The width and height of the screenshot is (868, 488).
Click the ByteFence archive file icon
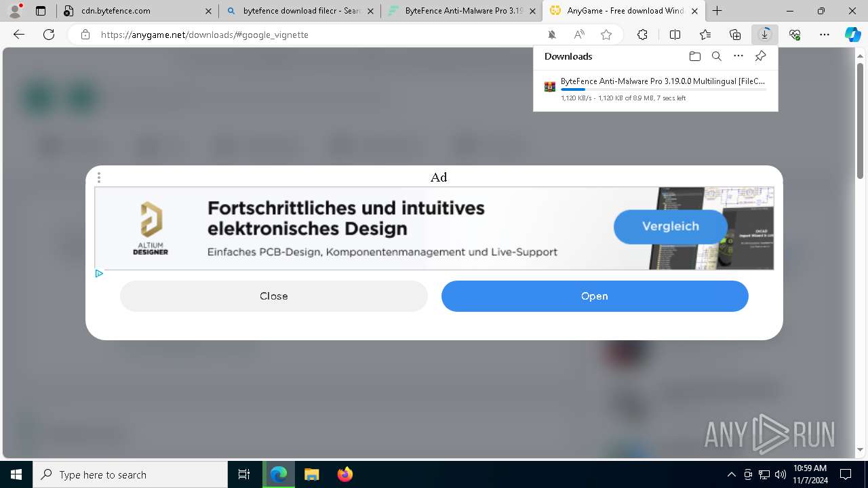550,87
